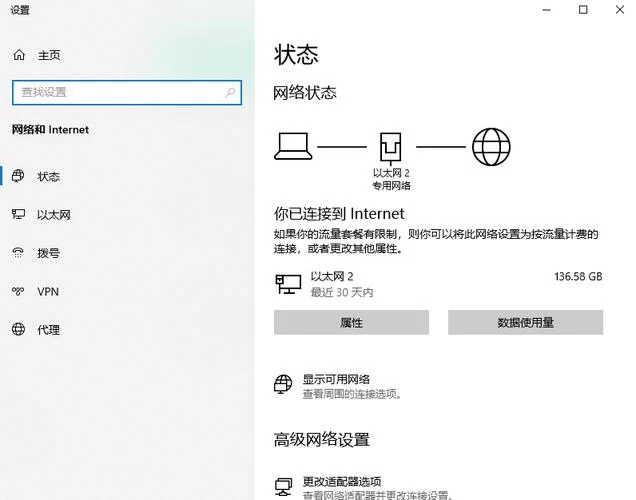
Task: Click the 你已连接到 Internet heading
Action: [x=339, y=213]
